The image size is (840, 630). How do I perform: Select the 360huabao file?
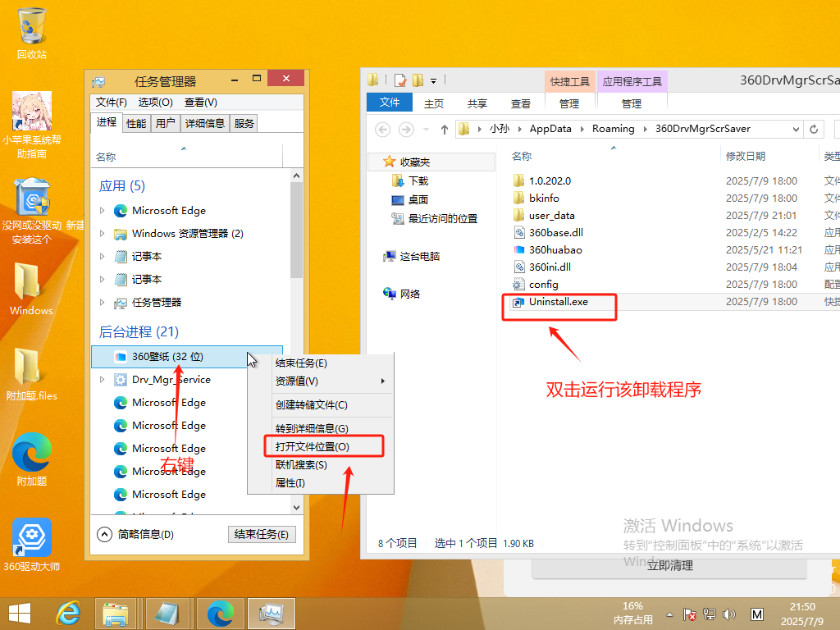555,250
